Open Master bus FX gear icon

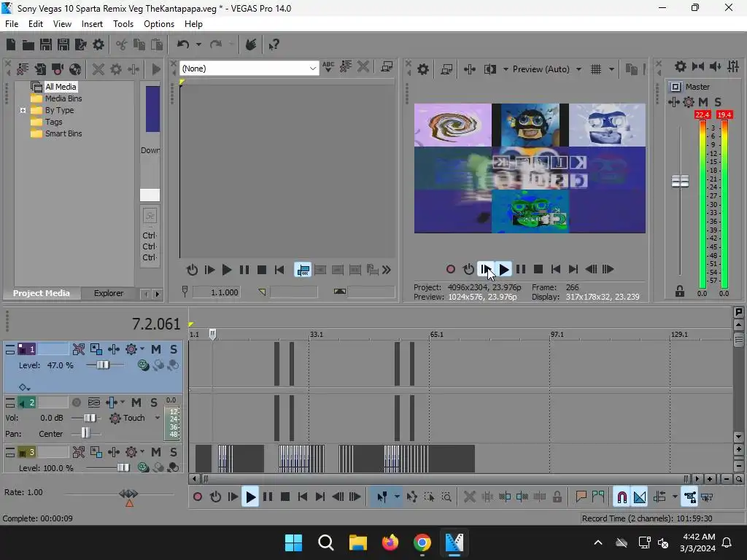click(x=689, y=102)
